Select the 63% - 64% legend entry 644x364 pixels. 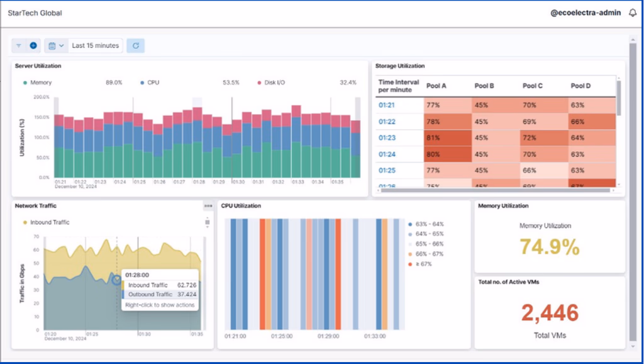coord(426,224)
